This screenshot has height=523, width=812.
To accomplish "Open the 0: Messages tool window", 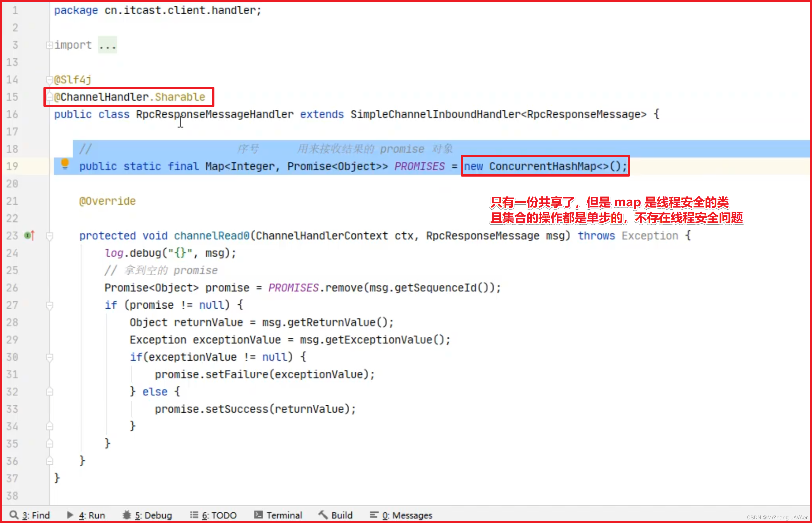I will pos(401,515).
